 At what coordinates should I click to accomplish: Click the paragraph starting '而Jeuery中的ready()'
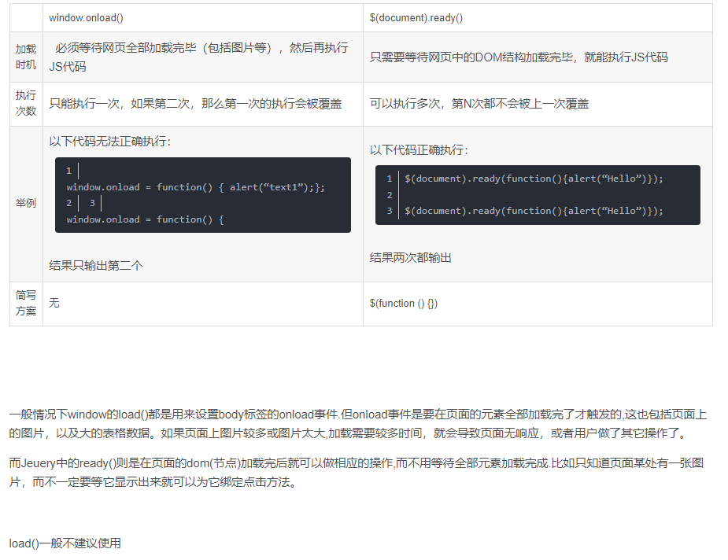click(x=357, y=473)
